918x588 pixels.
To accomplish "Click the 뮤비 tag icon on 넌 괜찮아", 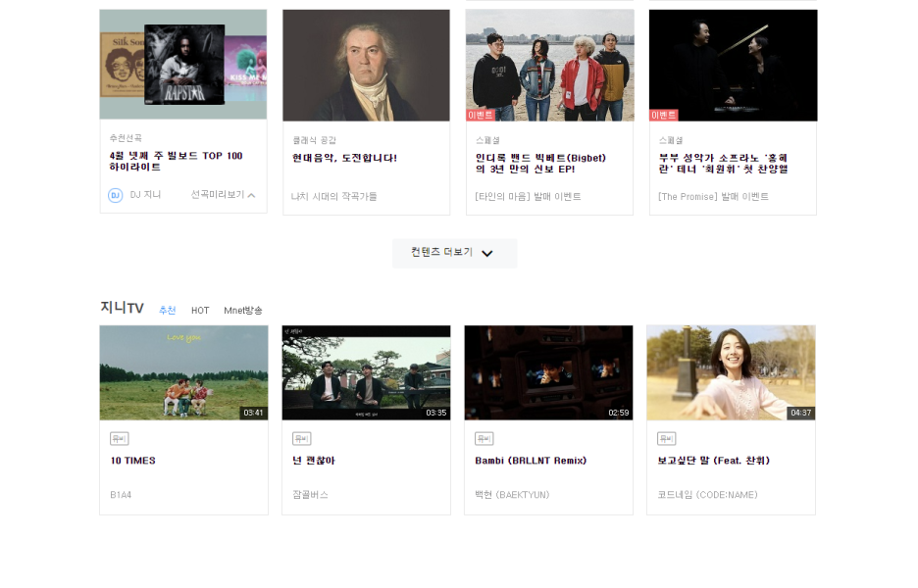I will click(301, 439).
